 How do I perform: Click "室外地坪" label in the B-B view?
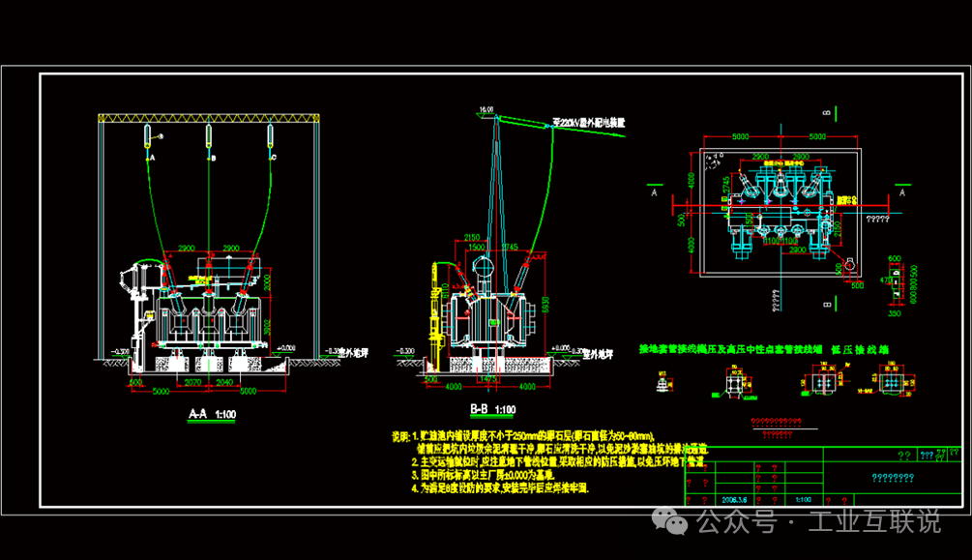[599, 354]
